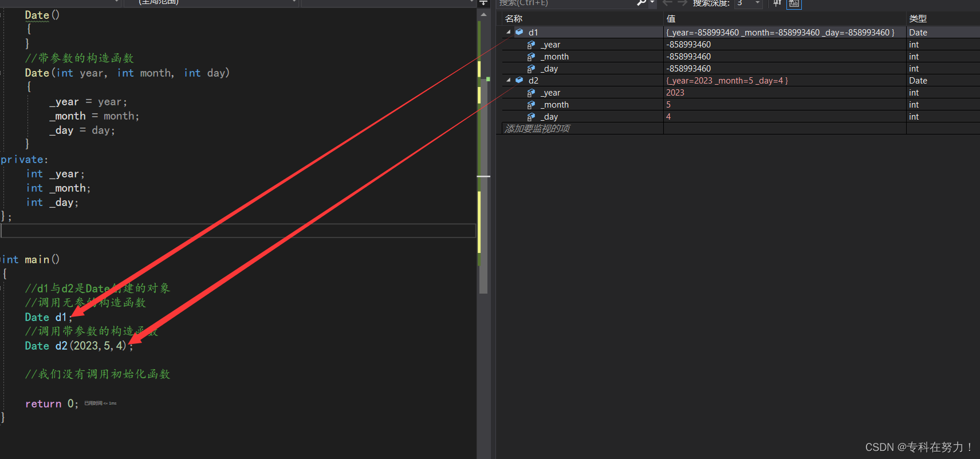Click value 5 of d2 _month
This screenshot has width=980, height=459.
(668, 105)
